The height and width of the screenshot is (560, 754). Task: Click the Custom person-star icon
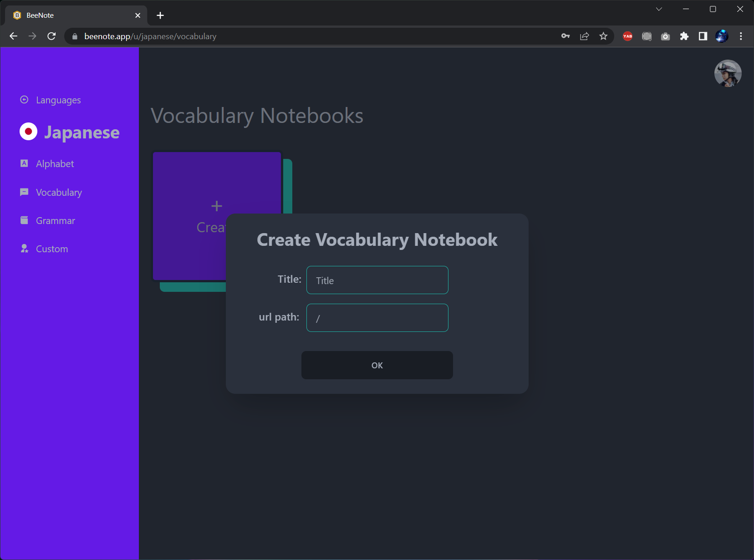click(25, 249)
